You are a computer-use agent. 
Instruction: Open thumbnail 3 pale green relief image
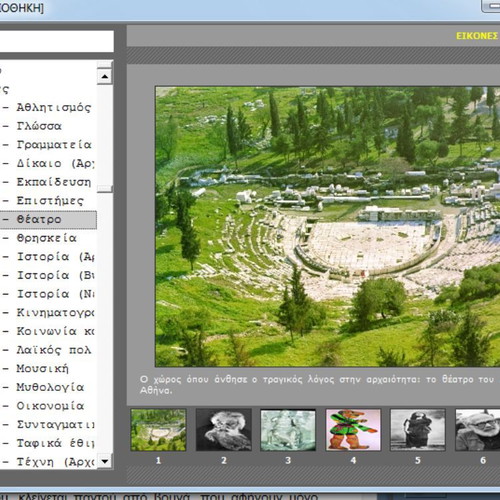tap(288, 430)
